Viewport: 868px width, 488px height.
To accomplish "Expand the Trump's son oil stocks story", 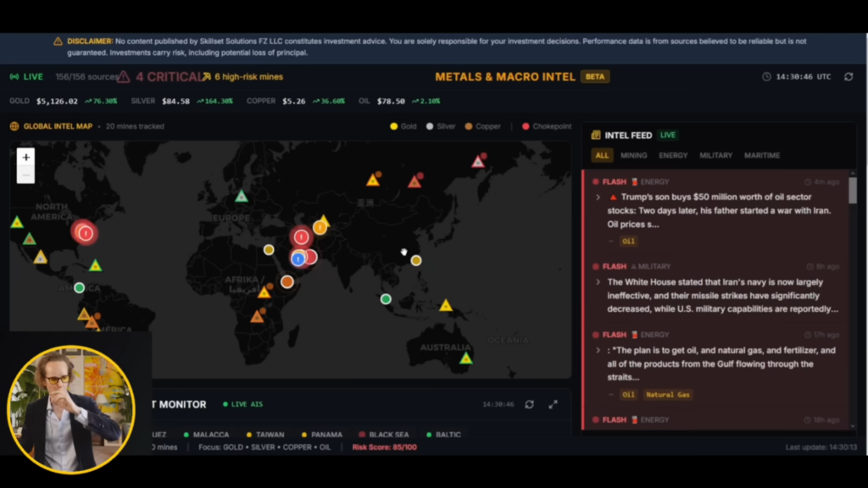I will [598, 197].
